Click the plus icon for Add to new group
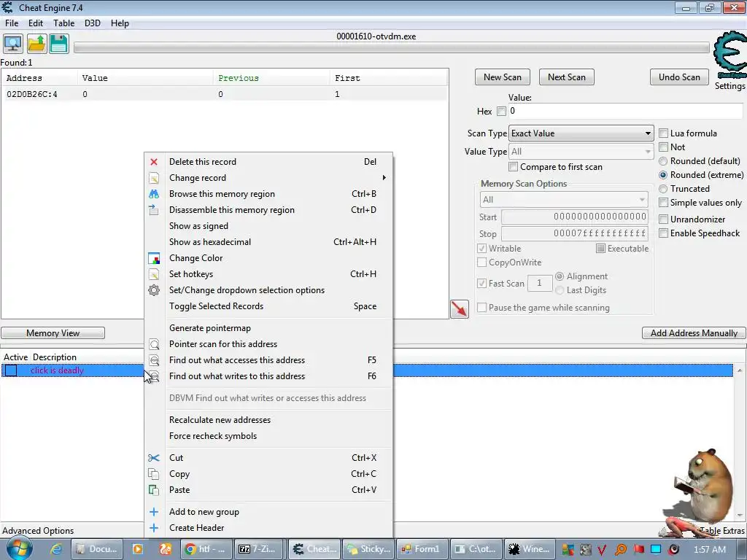Screen dimensions: 747x560 pyautogui.click(x=154, y=512)
